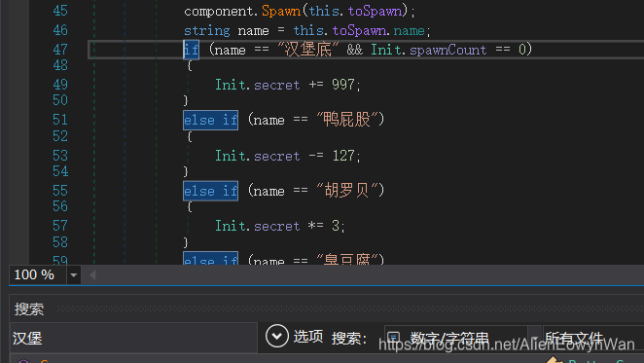644x363 pixels.
Task: Open the 100 % zoom level dropdown
Action: pos(74,275)
